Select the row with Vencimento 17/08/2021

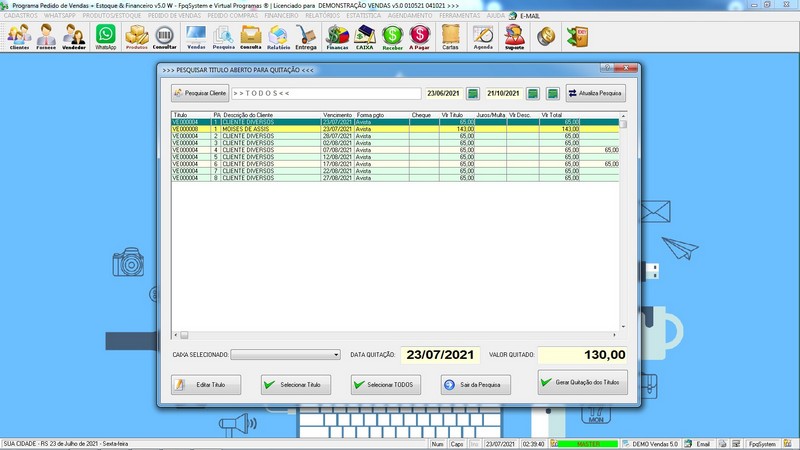(x=395, y=164)
